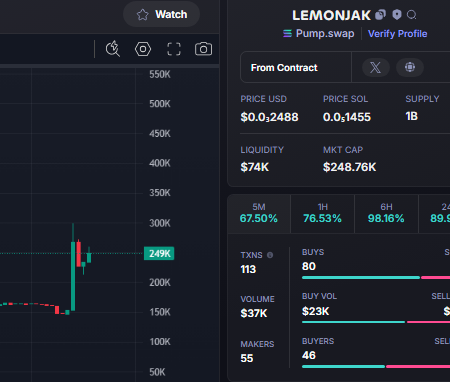This screenshot has width=450, height=382.
Task: Click the search icon beside LEMONJAK
Action: 412,15
